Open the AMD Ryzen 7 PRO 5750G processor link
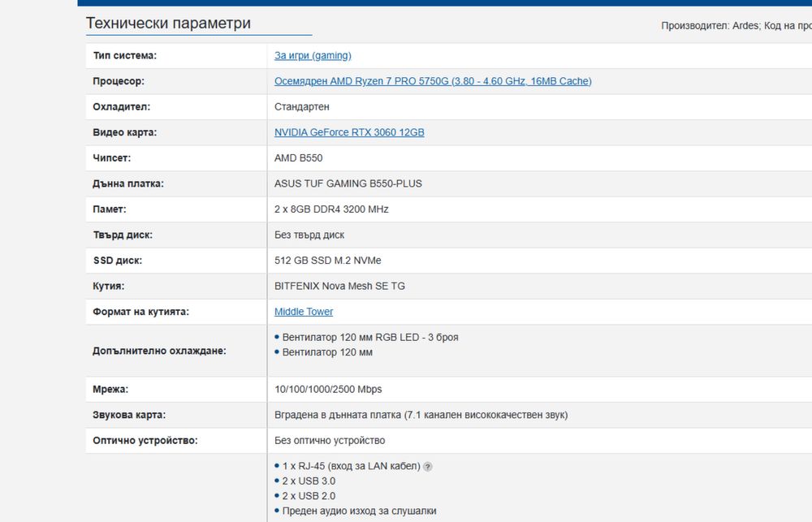 tap(433, 81)
